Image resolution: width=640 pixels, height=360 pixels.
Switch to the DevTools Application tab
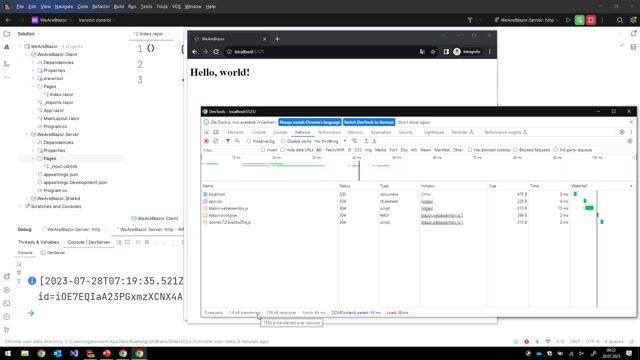pos(381,132)
